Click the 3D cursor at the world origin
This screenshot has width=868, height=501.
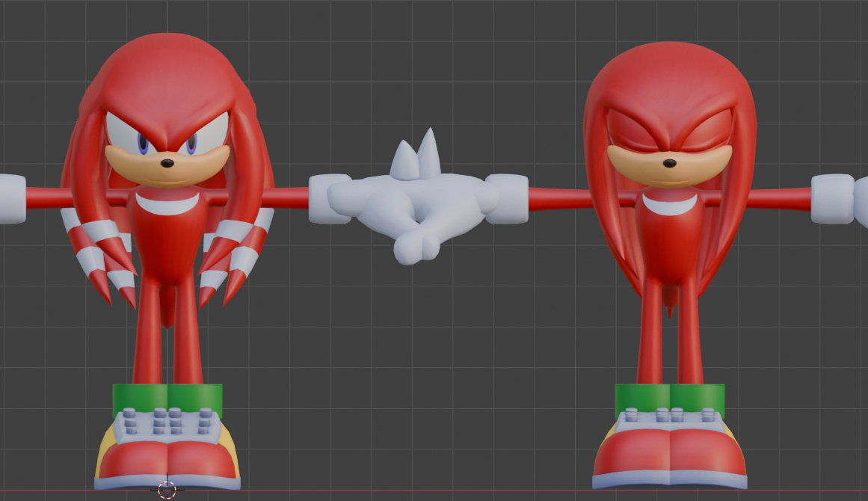coord(167,490)
